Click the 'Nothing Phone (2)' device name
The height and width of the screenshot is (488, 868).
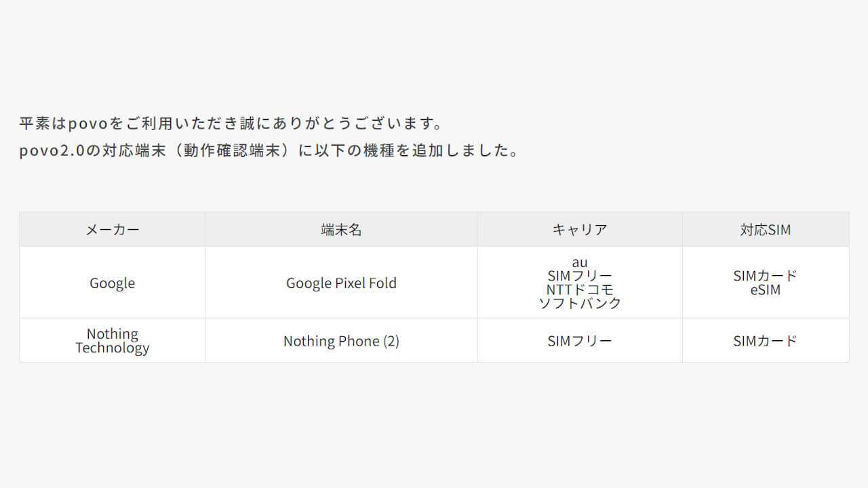click(341, 341)
